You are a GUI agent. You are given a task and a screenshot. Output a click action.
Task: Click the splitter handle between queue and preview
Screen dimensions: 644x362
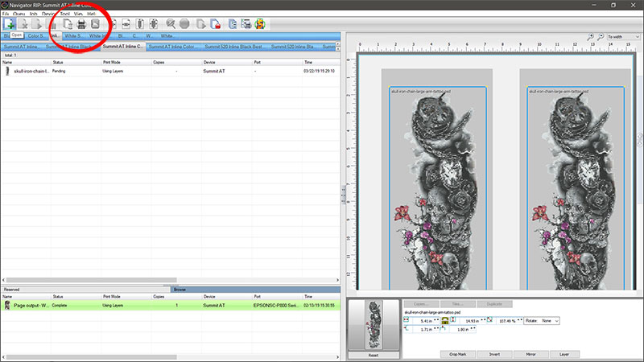[343, 195]
